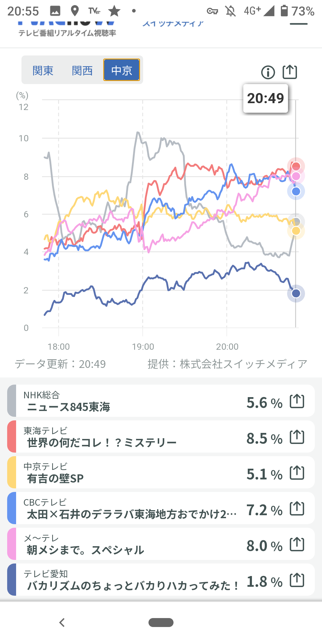Open the 有吉の壁SP program entry
The width and height of the screenshot is (322, 644).
click(x=55, y=479)
